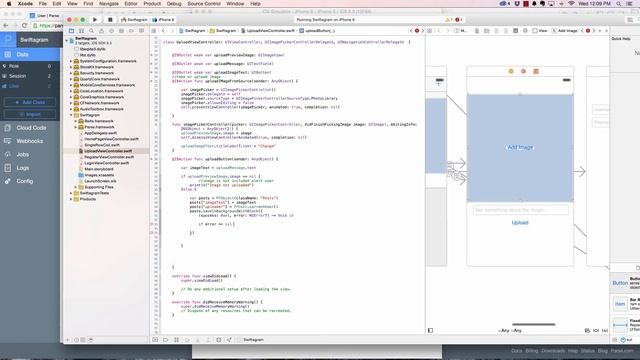
Task: Click the message text field on the storyboard scene
Action: pos(520,210)
